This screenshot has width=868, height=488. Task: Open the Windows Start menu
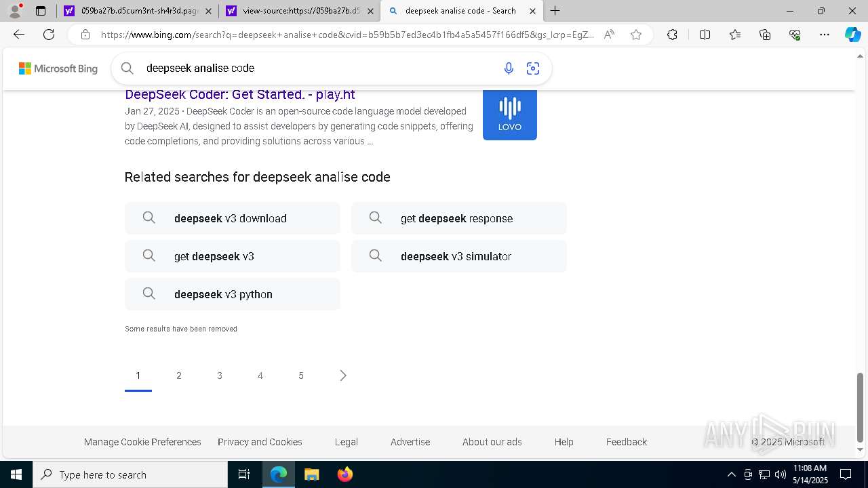[16, 474]
